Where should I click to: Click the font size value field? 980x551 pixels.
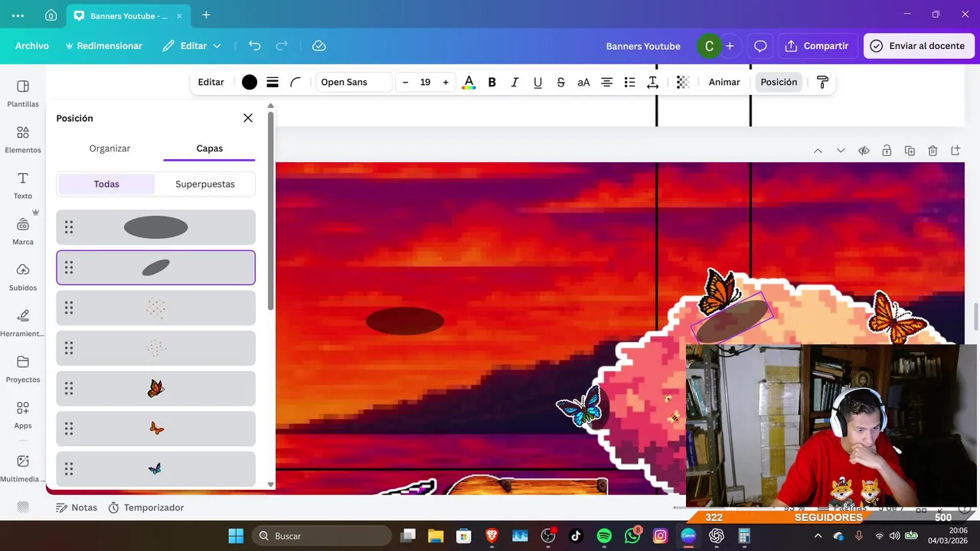pos(425,82)
